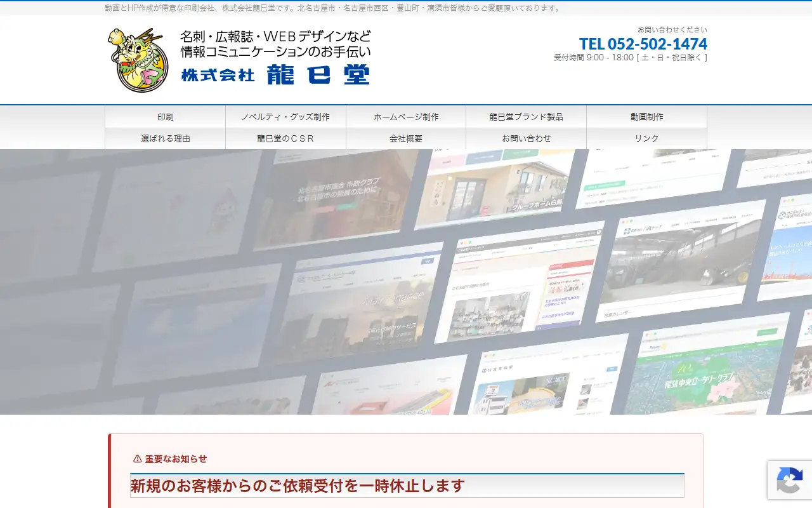The image size is (812, 508).
Task: Go to お問い合わせ menu item
Action: tap(526, 138)
